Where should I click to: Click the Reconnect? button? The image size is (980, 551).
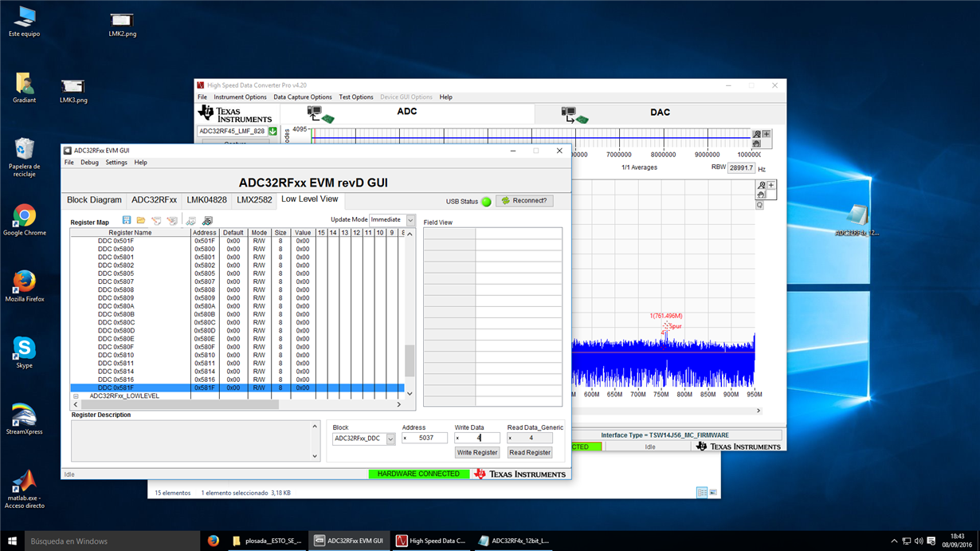(x=525, y=201)
